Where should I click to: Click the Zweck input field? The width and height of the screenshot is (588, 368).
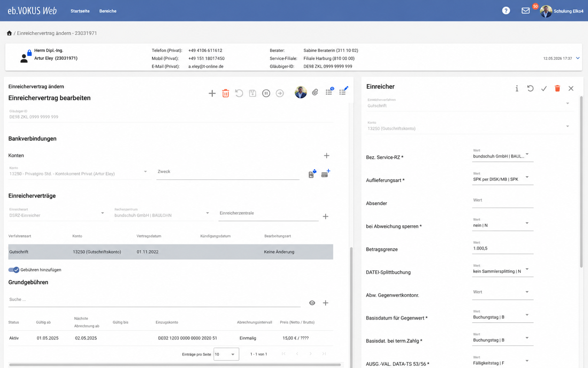(228, 172)
